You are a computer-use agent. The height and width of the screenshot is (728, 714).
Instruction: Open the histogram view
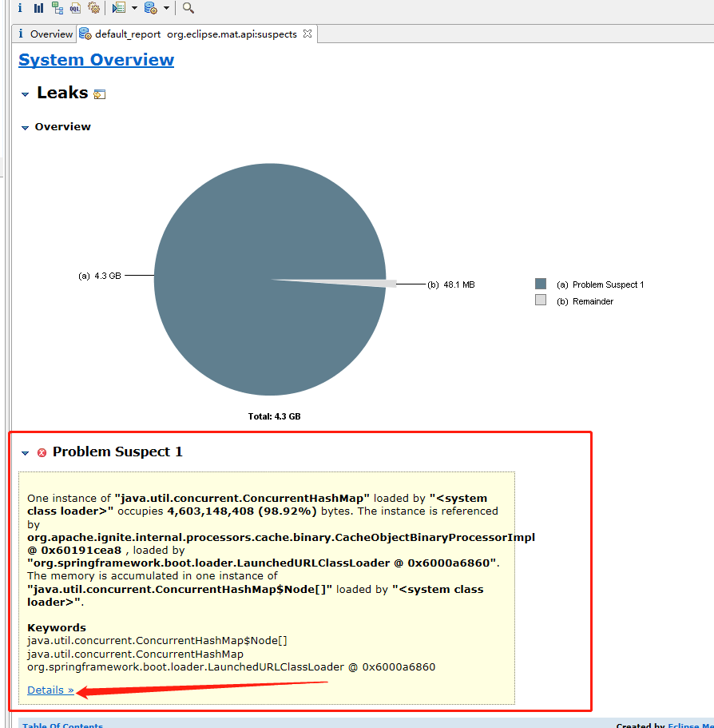click(x=38, y=8)
